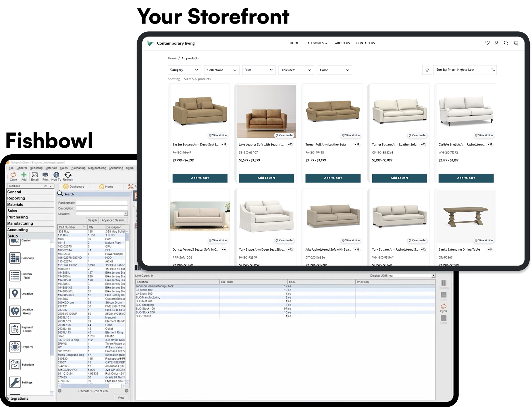Click the Print toolbar icon
Image resolution: width=532 pixels, height=407 pixels.
tap(45, 176)
